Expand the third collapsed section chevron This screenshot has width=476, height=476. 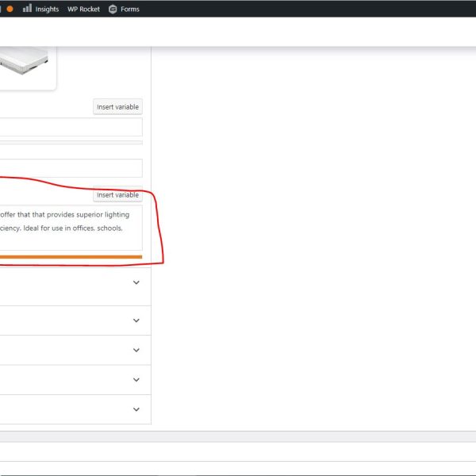tap(136, 350)
